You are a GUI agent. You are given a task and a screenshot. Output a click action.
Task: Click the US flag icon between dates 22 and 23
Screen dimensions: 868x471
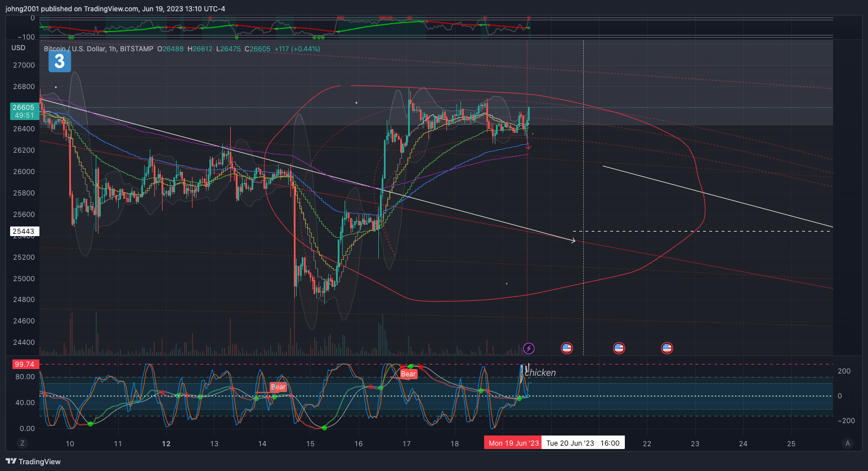[x=667, y=348]
